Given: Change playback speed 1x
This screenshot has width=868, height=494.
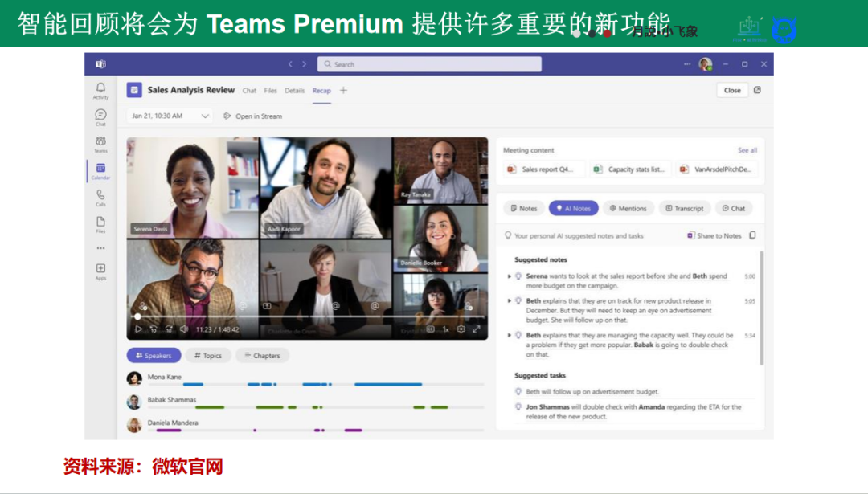Looking at the screenshot, I should [x=445, y=329].
